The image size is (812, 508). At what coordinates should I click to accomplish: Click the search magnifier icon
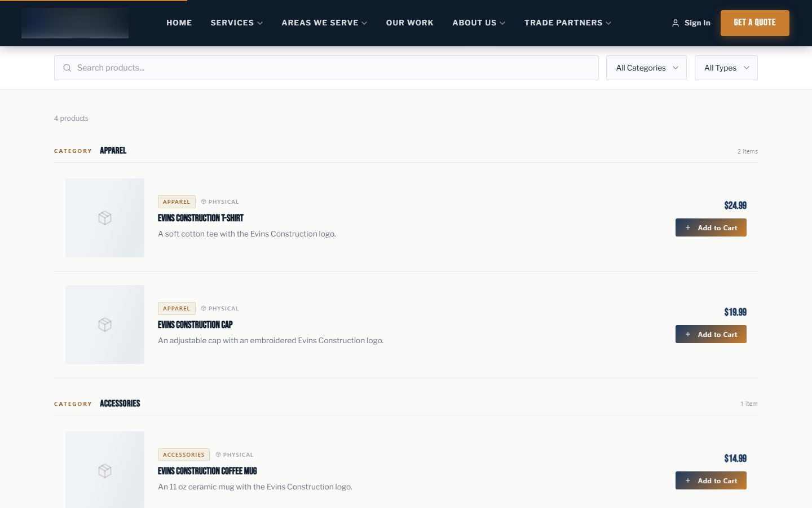67,68
